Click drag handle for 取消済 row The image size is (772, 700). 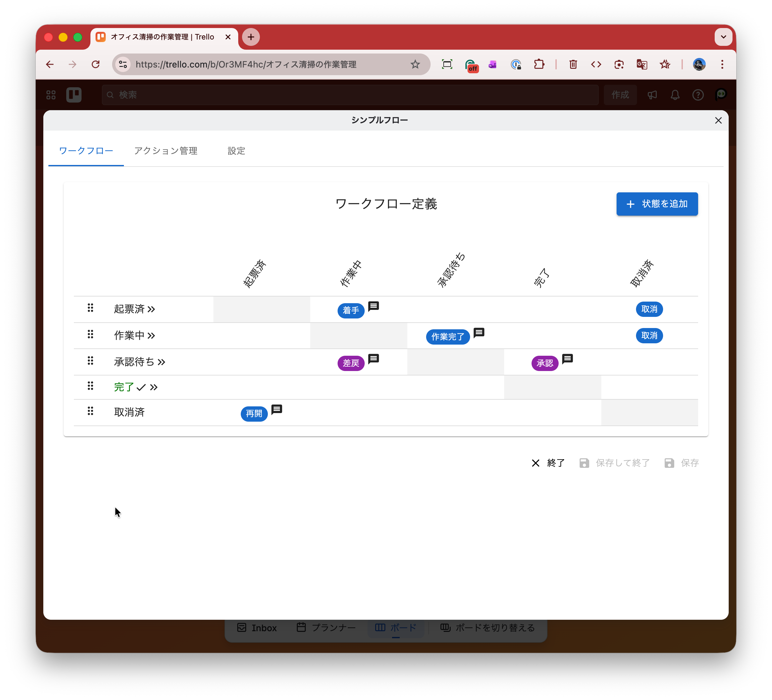(x=90, y=411)
